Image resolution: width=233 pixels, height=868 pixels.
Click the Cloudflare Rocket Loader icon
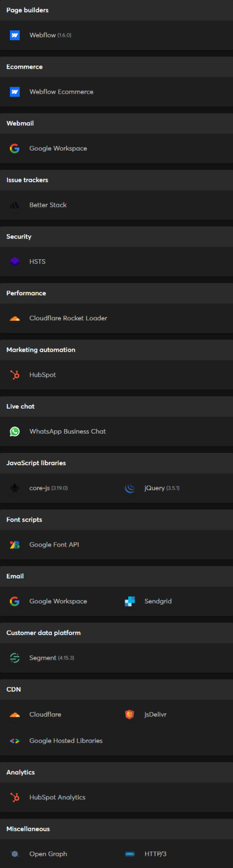(x=15, y=318)
